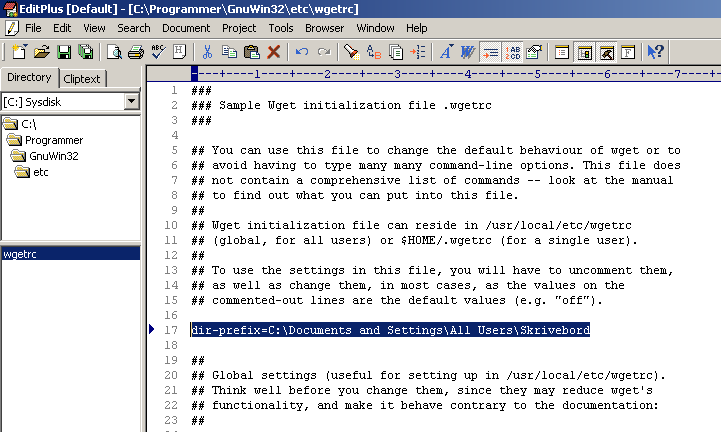Run the ABC spell check

tap(158, 52)
